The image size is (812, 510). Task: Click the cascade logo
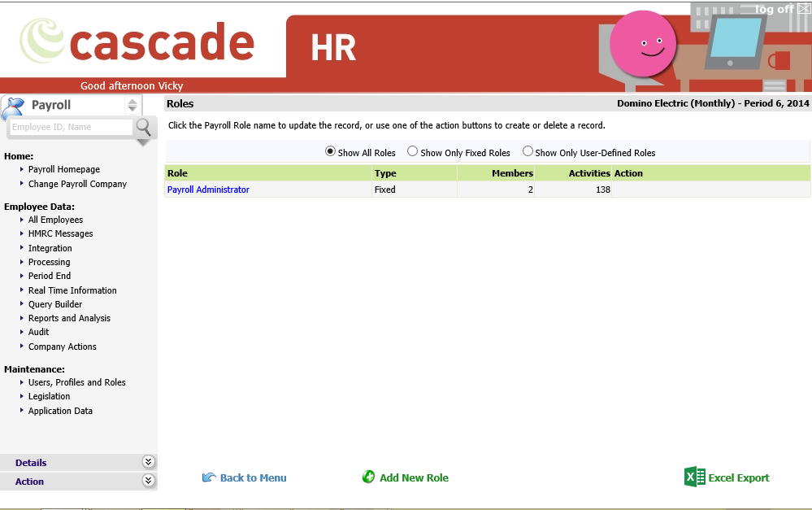coord(137,41)
